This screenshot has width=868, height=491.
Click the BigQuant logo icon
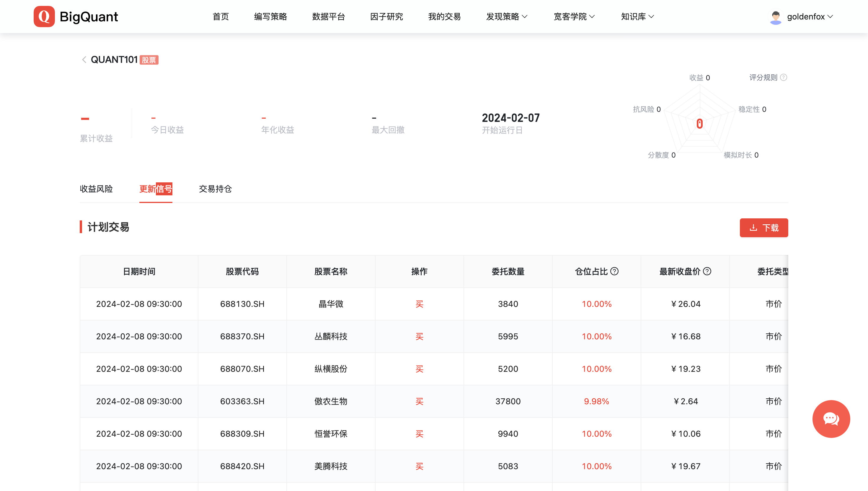tap(44, 17)
